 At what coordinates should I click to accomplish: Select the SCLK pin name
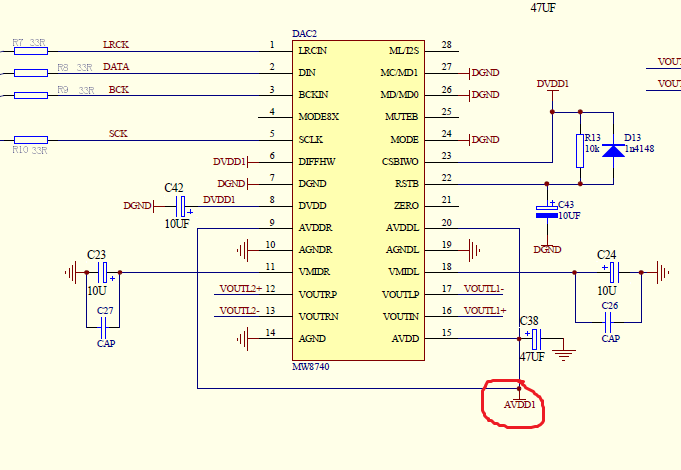[x=311, y=140]
